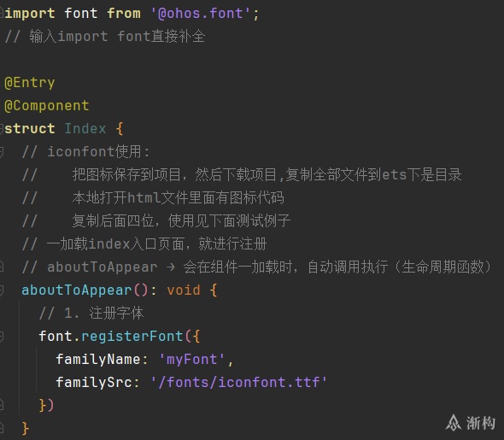Click the '/fonts/iconfont.ttf' path string
Viewport: 504px width, 440px height.
click(239, 383)
